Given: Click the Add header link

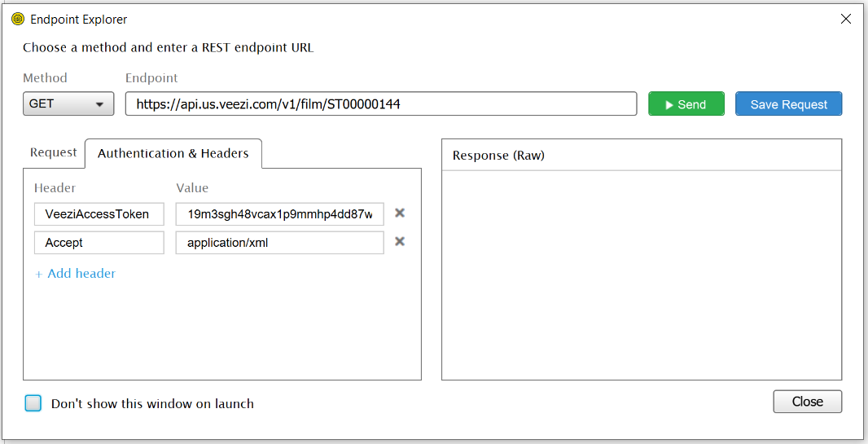Looking at the screenshot, I should [x=75, y=274].
